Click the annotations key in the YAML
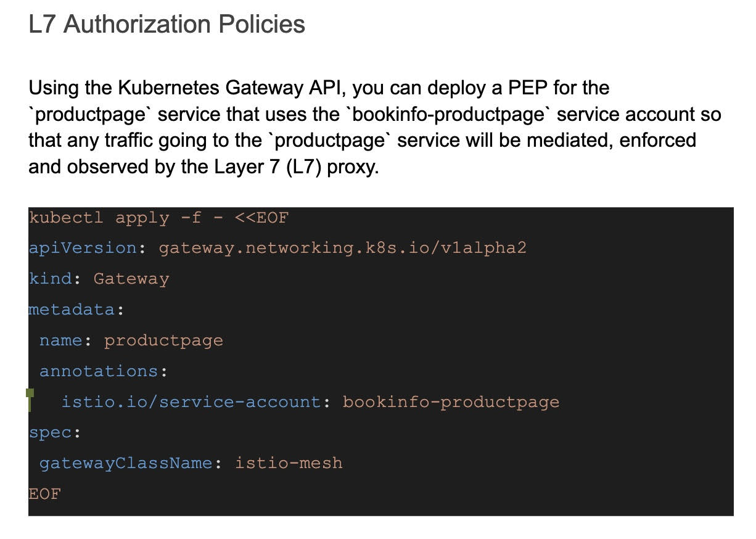The height and width of the screenshot is (539, 756). tap(99, 371)
